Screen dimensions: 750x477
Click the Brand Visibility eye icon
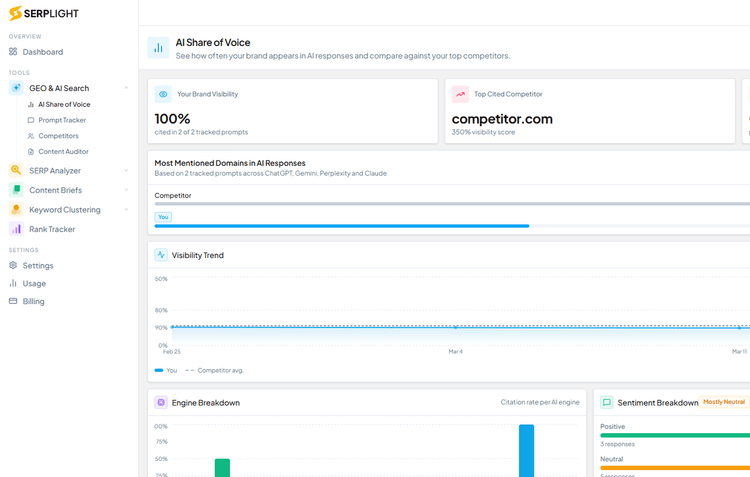163,94
